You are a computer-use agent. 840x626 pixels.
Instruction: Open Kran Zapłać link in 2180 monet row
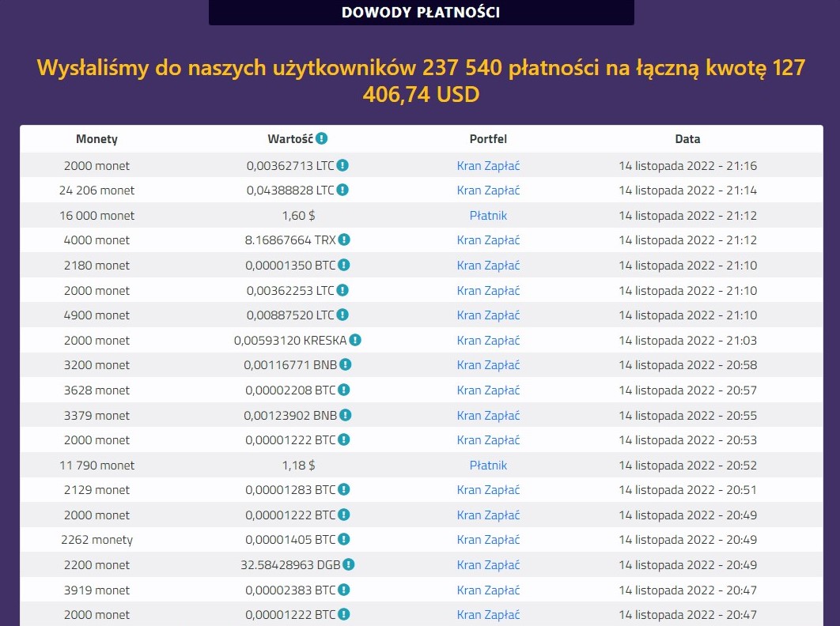click(x=488, y=266)
